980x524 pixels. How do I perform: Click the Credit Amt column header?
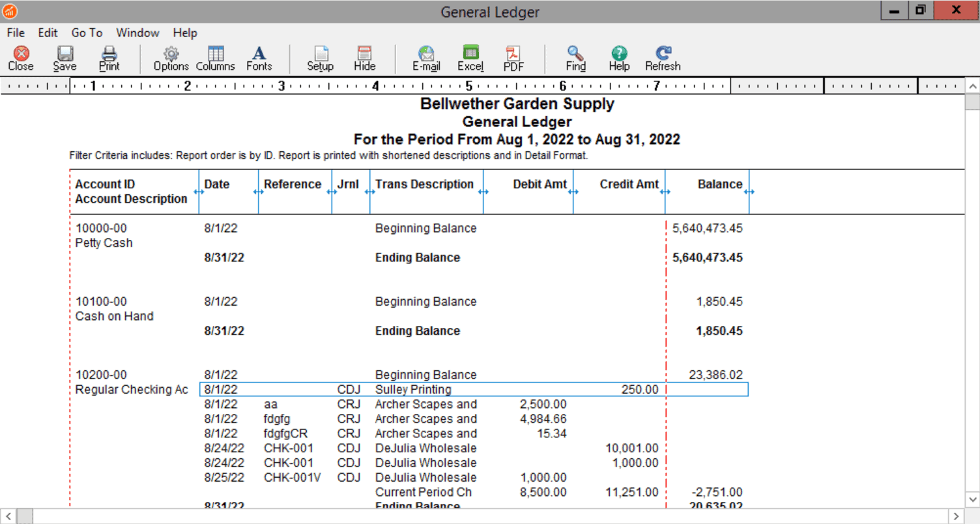point(629,184)
